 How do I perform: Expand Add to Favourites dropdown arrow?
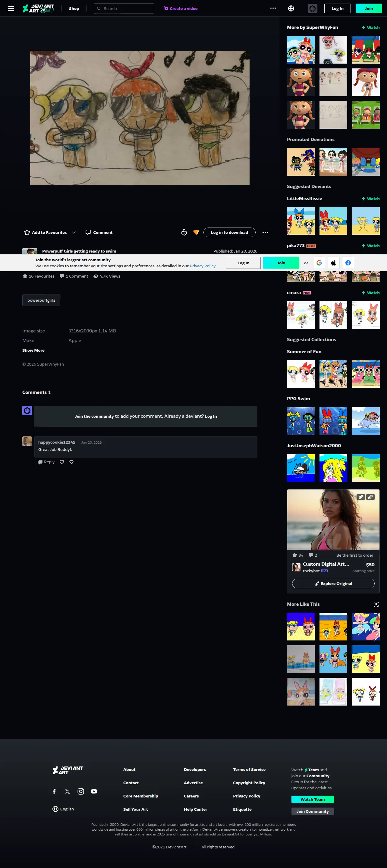tap(74, 232)
